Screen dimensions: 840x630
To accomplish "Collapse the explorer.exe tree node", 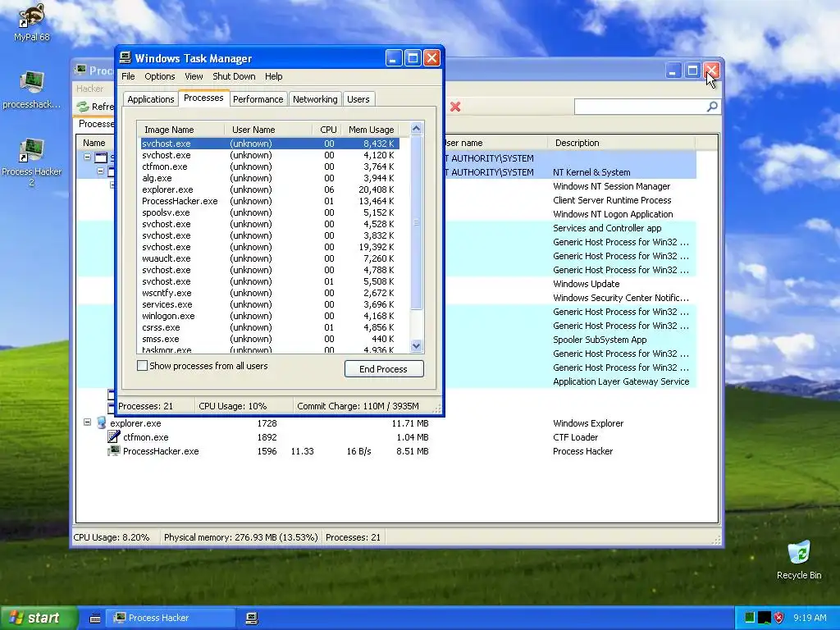I will [x=87, y=422].
